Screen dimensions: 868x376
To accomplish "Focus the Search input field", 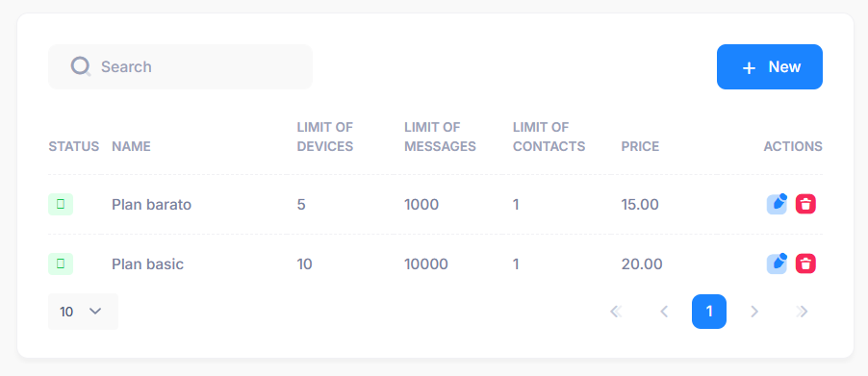I will [181, 67].
